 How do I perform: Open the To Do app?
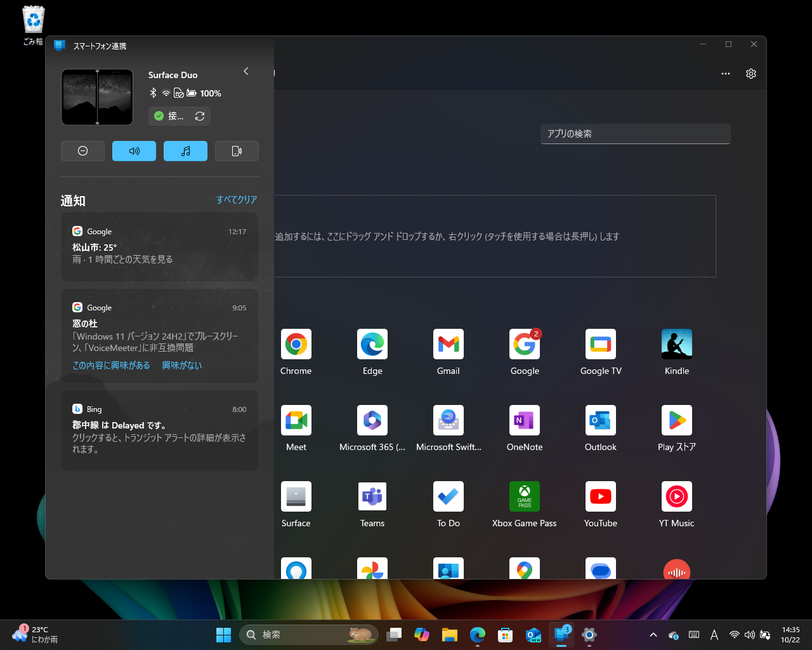tap(449, 497)
